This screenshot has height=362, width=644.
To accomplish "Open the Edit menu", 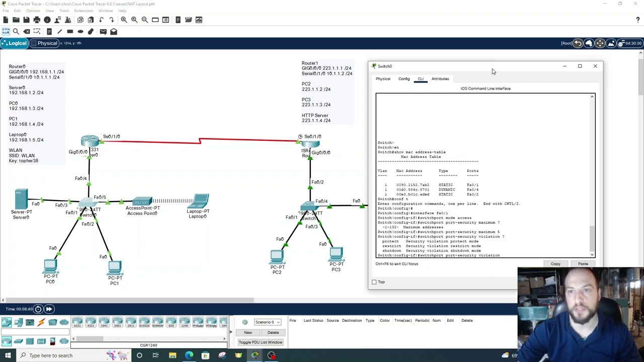I will pyautogui.click(x=17, y=11).
